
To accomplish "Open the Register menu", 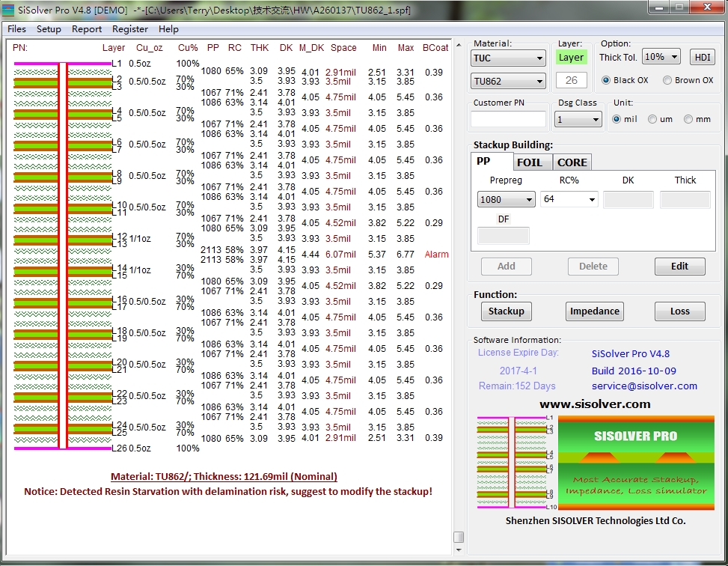I will (130, 29).
